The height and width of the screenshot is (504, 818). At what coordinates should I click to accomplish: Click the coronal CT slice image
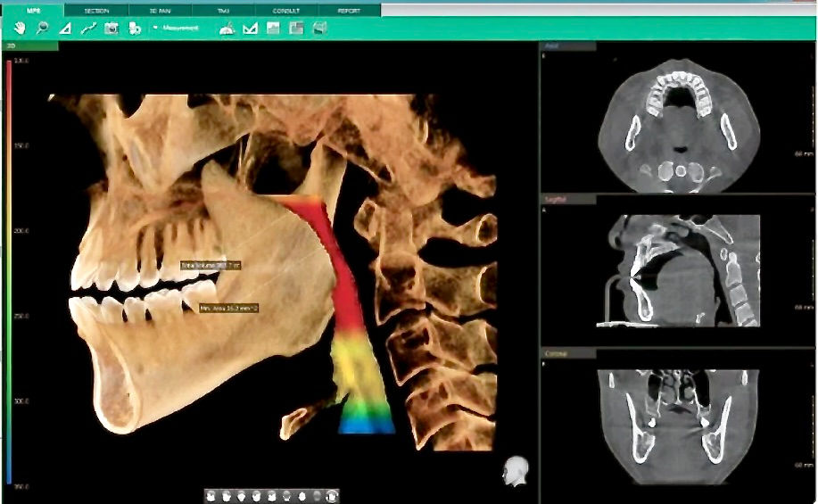tap(677, 426)
